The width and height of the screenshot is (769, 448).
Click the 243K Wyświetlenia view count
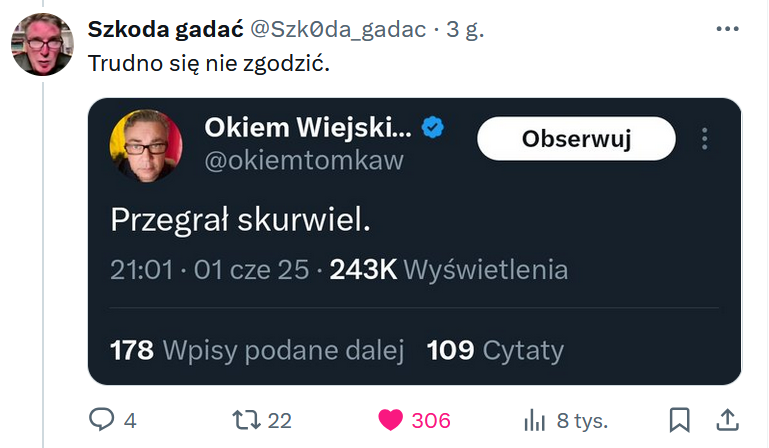point(450,269)
